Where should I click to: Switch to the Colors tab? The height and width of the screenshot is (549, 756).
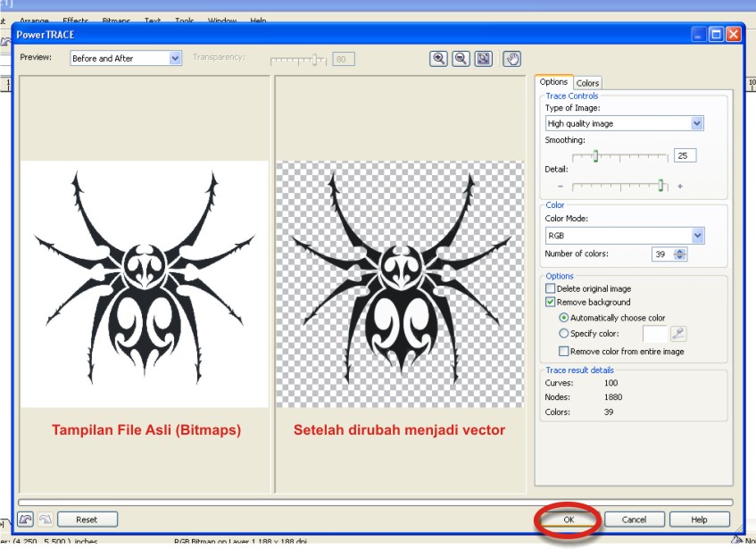point(587,83)
